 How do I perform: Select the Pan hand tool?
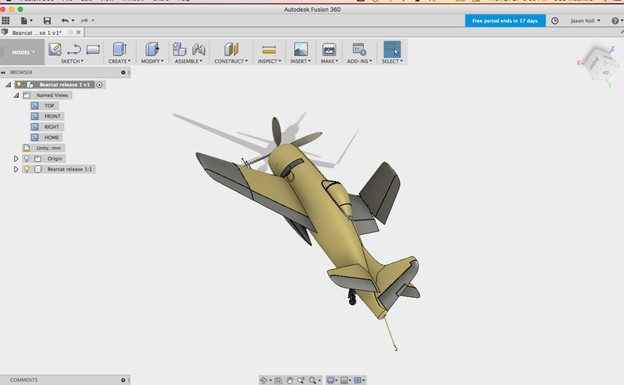coord(290,381)
